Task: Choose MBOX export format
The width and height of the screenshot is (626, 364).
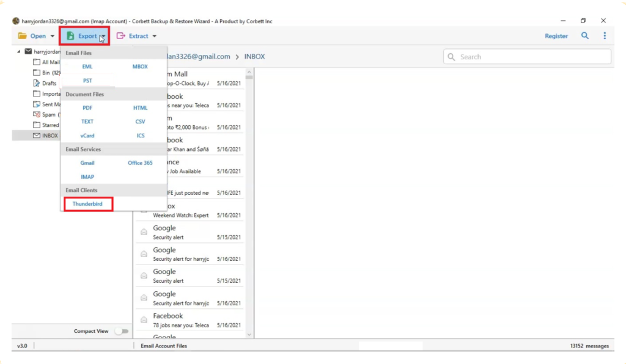Action: tap(140, 67)
